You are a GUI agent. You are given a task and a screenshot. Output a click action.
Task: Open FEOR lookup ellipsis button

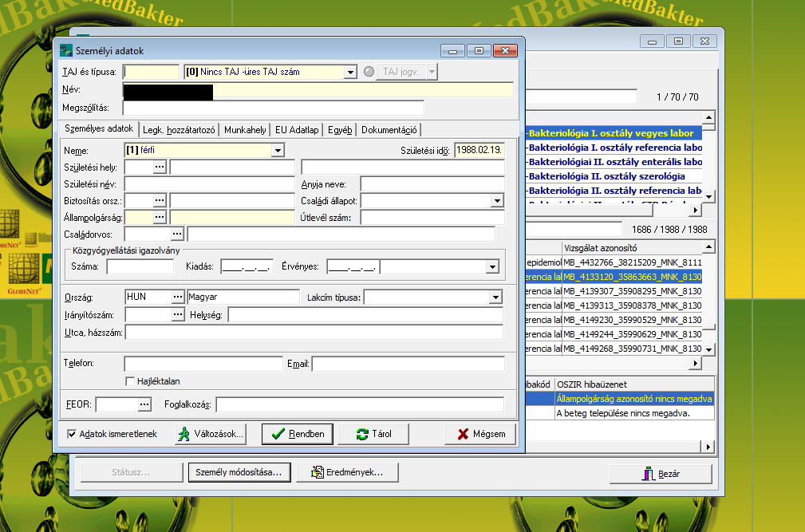click(x=144, y=404)
